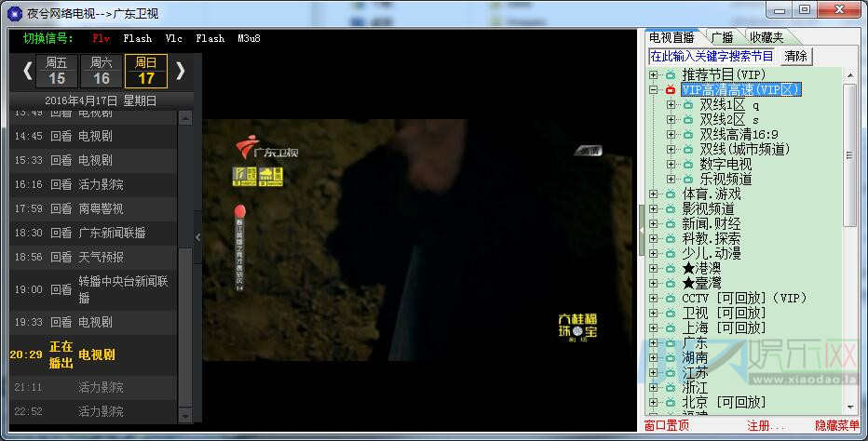Click the TV icon next to 双线1区 q
The width and height of the screenshot is (868, 441).
pos(688,104)
